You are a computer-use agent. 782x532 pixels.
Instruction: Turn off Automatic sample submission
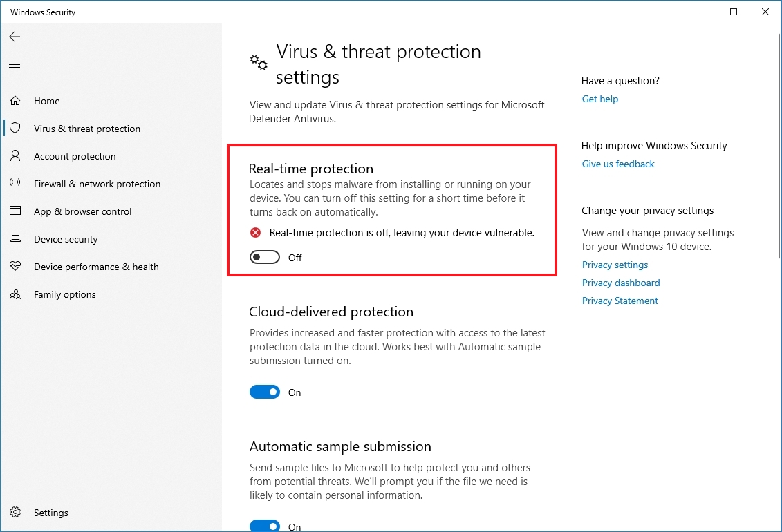(x=264, y=526)
